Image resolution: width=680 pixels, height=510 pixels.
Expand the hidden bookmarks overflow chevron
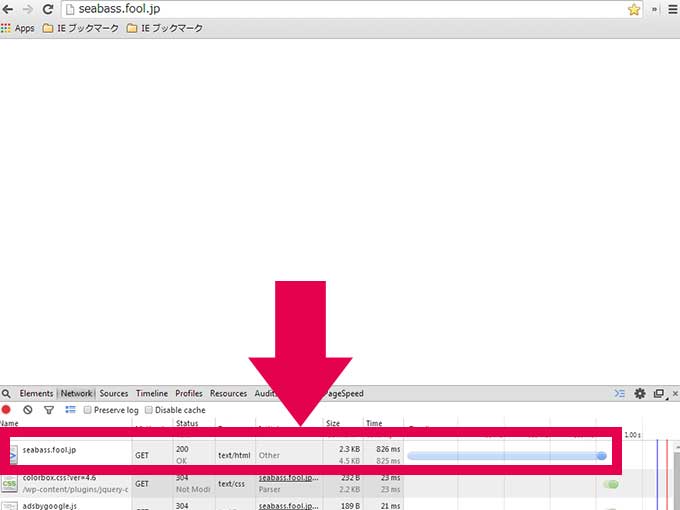[x=655, y=9]
